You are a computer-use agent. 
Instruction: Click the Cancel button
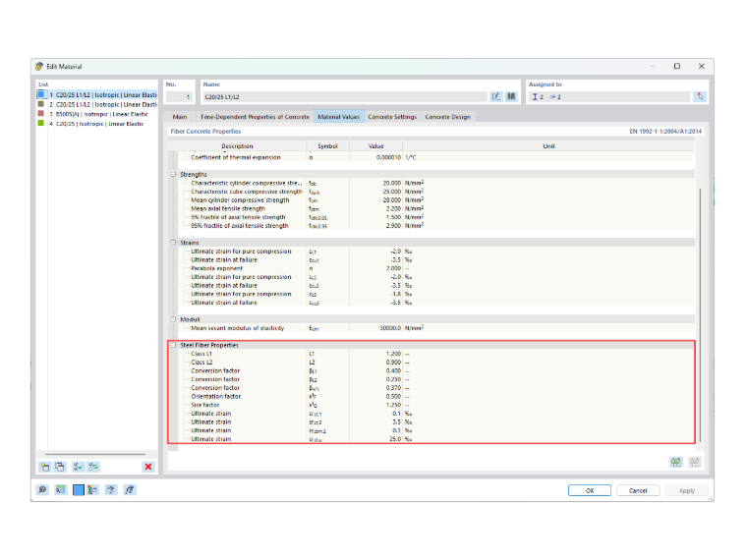(x=638, y=490)
